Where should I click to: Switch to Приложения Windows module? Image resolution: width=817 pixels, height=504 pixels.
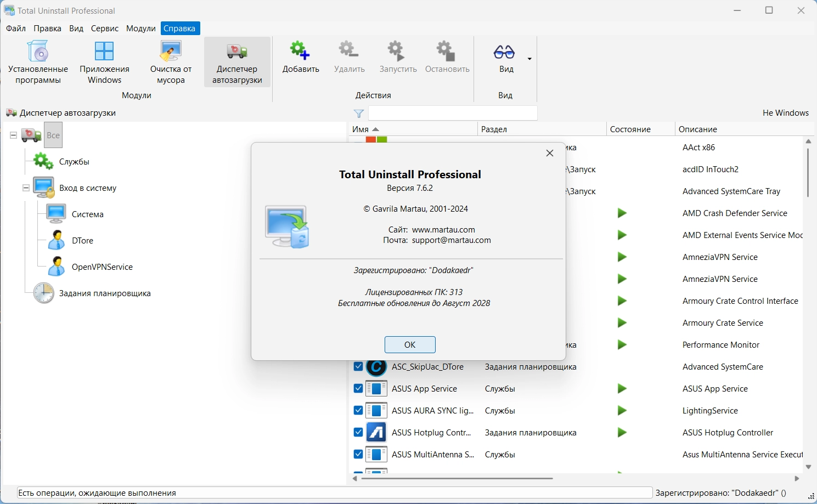coord(104,63)
